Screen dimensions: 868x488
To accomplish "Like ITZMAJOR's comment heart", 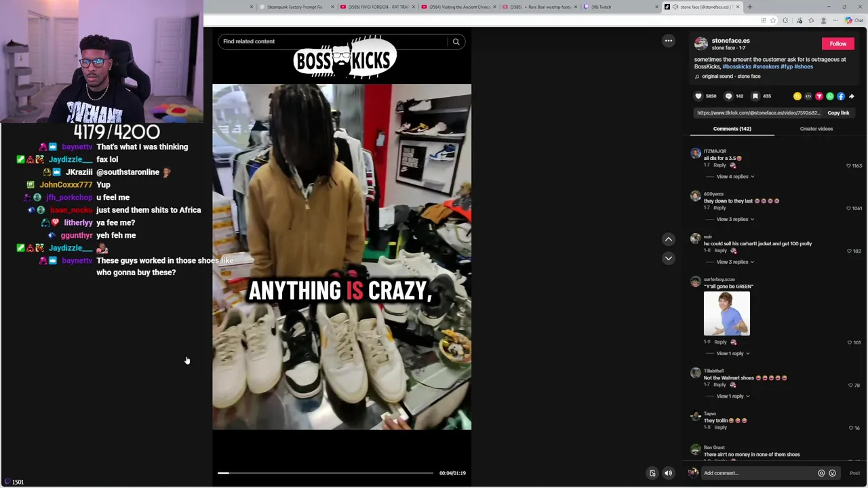I will click(x=848, y=165).
